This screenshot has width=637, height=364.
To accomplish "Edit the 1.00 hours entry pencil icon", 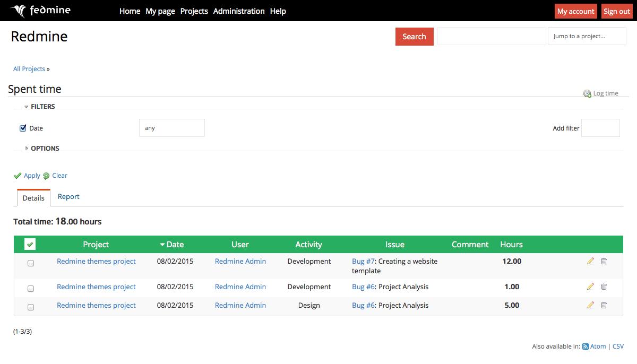I will click(x=590, y=287).
